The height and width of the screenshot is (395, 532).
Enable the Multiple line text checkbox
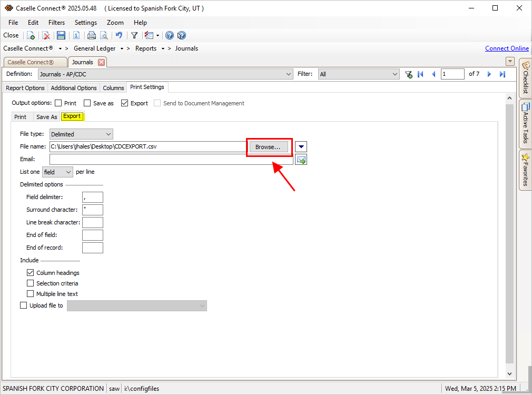pyautogui.click(x=30, y=293)
